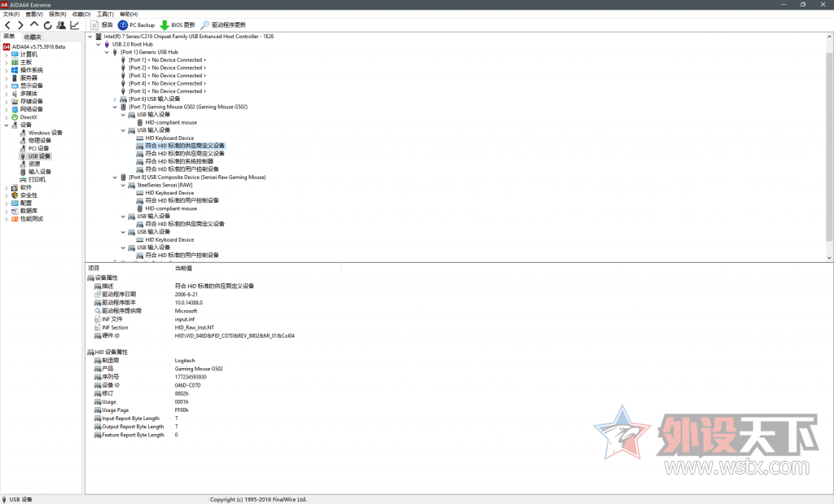Open the line chart icon in the toolbar

pyautogui.click(x=74, y=25)
